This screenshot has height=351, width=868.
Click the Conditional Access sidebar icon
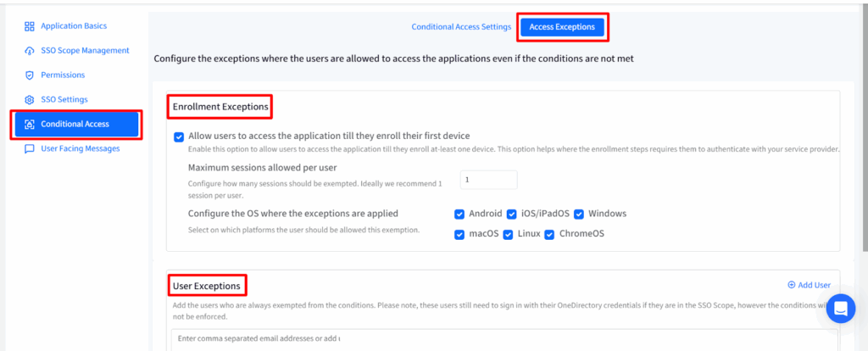point(30,125)
